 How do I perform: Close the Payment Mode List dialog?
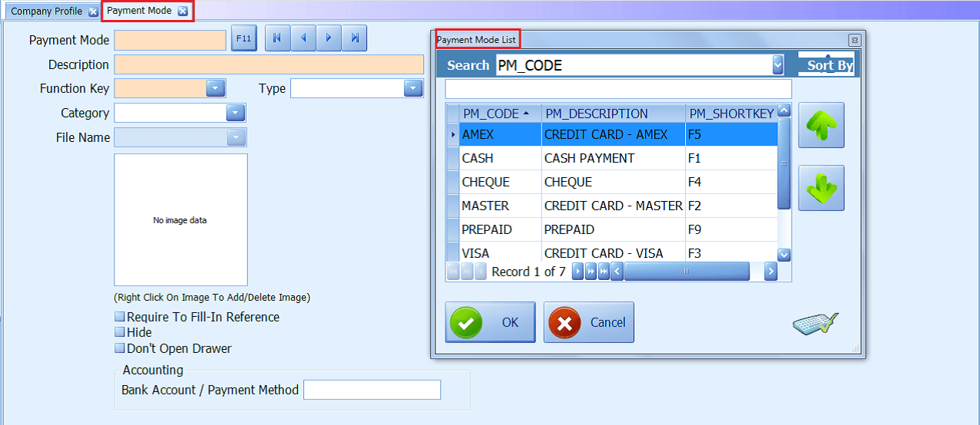point(854,40)
